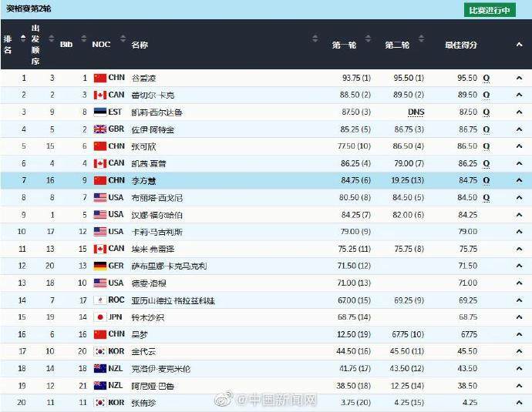This screenshot has height=412, width=532.
Task: Collapse all rows using the header chevron
Action: [x=519, y=45]
